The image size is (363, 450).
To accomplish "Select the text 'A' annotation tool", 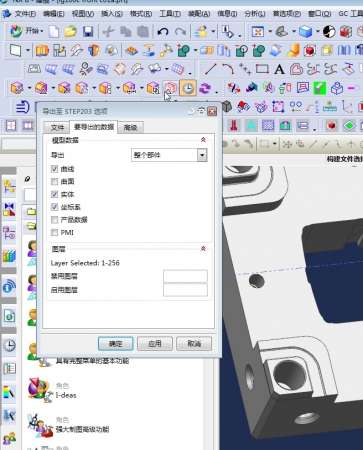I will [279, 69].
